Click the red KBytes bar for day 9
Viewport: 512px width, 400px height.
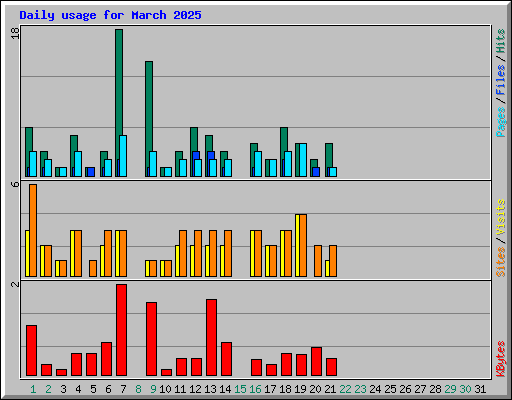151,339
